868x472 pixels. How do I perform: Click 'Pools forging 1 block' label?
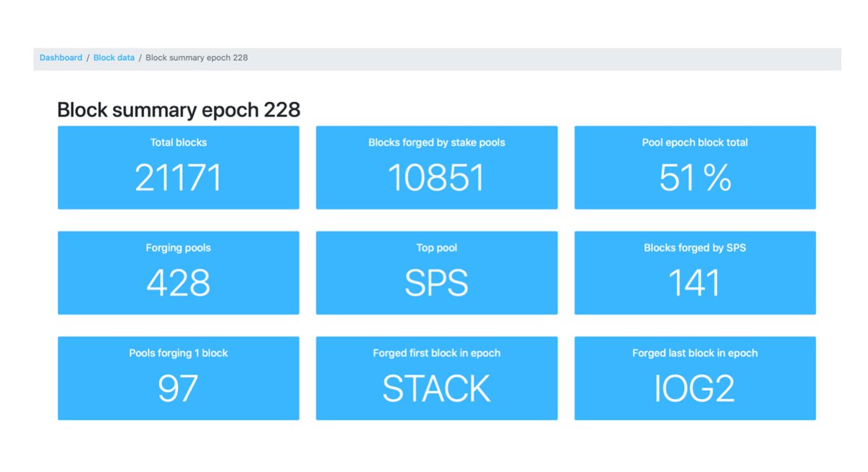point(179,353)
